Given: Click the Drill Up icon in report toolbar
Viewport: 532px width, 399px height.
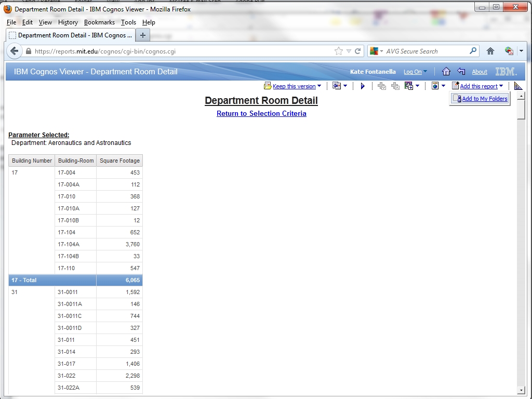Looking at the screenshot, I should pos(395,86).
